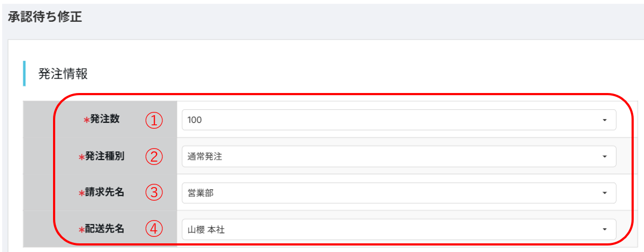This screenshot has width=644, height=252.
Task: Select the 配送先名 field label
Action: (103, 229)
